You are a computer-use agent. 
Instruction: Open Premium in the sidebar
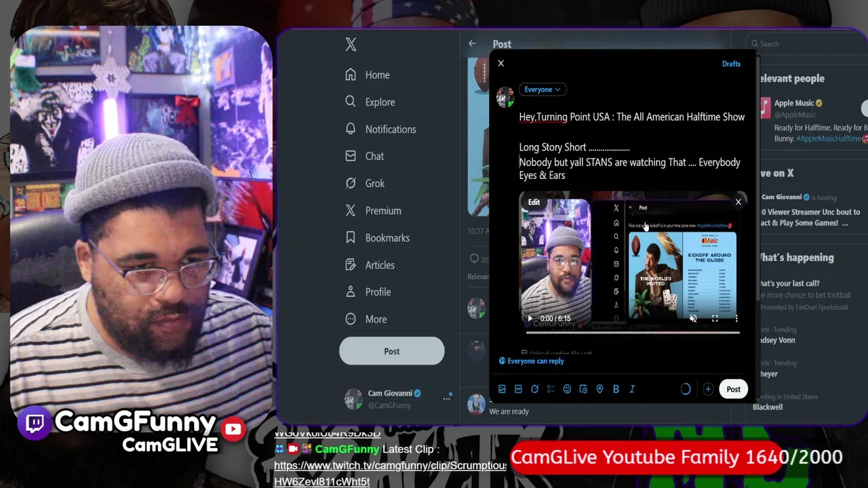pos(372,211)
